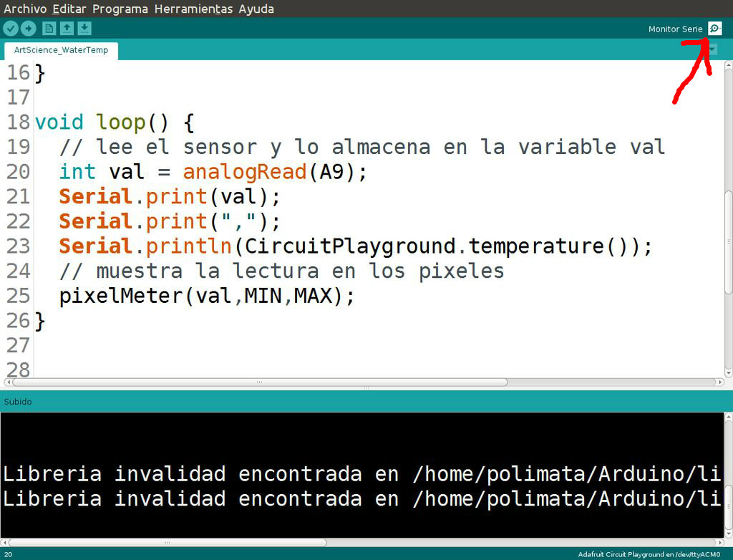The image size is (733, 560).
Task: Click the first 'Libreria invalidad encontrada' console line
Action: [x=361, y=474]
